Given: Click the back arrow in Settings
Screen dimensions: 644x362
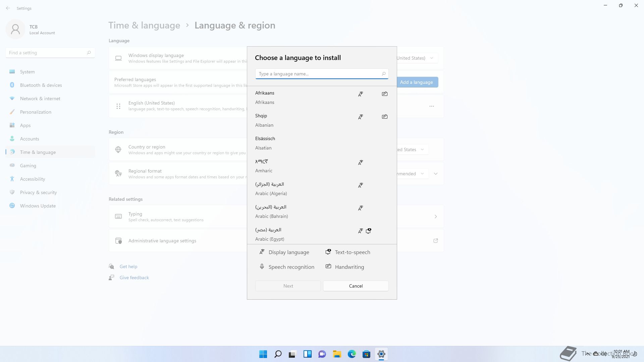Looking at the screenshot, I should 8,8.
